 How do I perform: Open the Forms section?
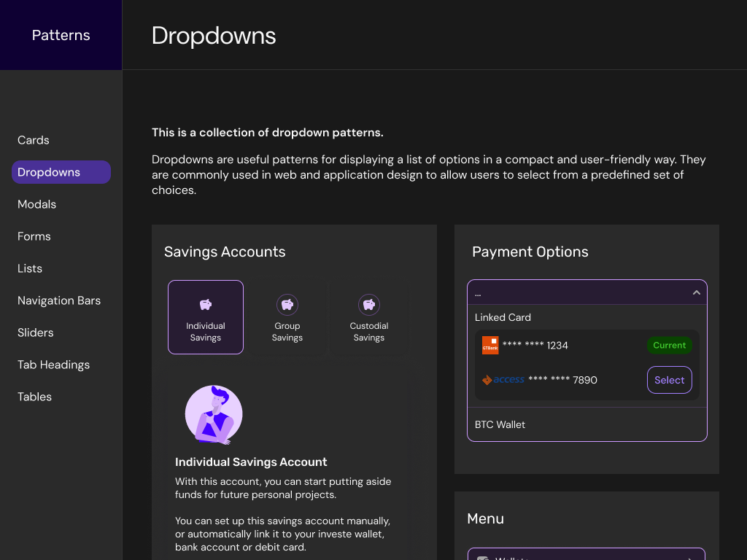34,236
